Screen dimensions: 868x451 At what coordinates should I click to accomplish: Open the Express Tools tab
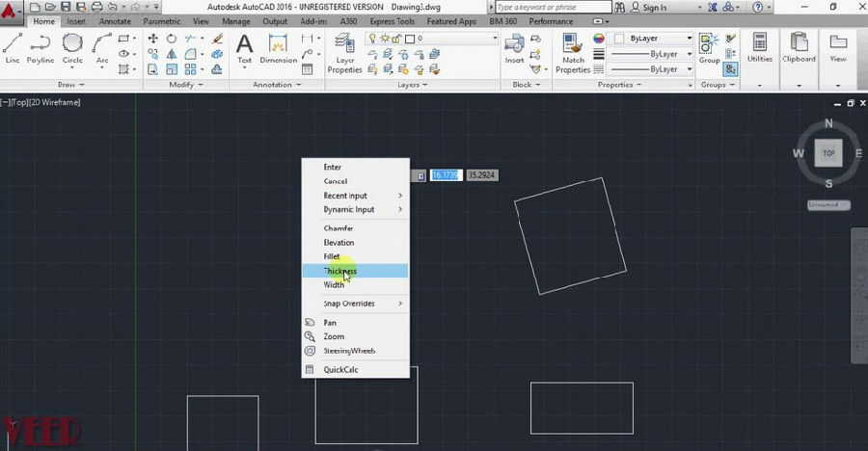pos(392,21)
